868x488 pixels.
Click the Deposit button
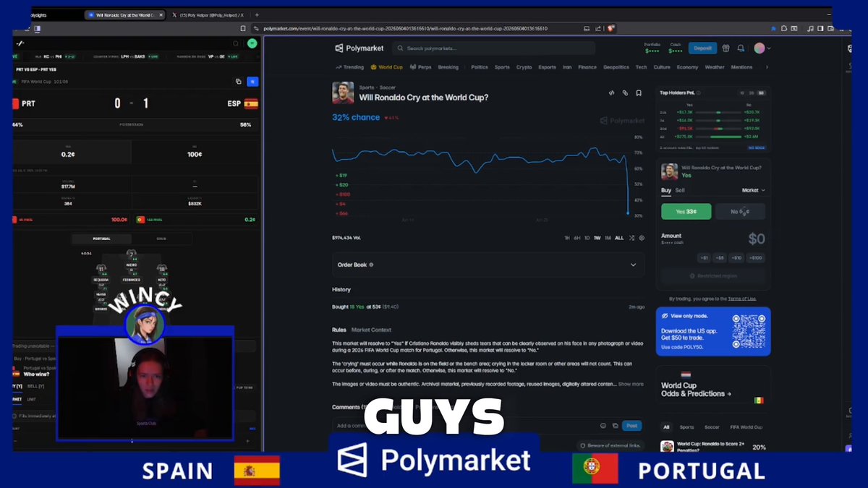[x=702, y=48]
